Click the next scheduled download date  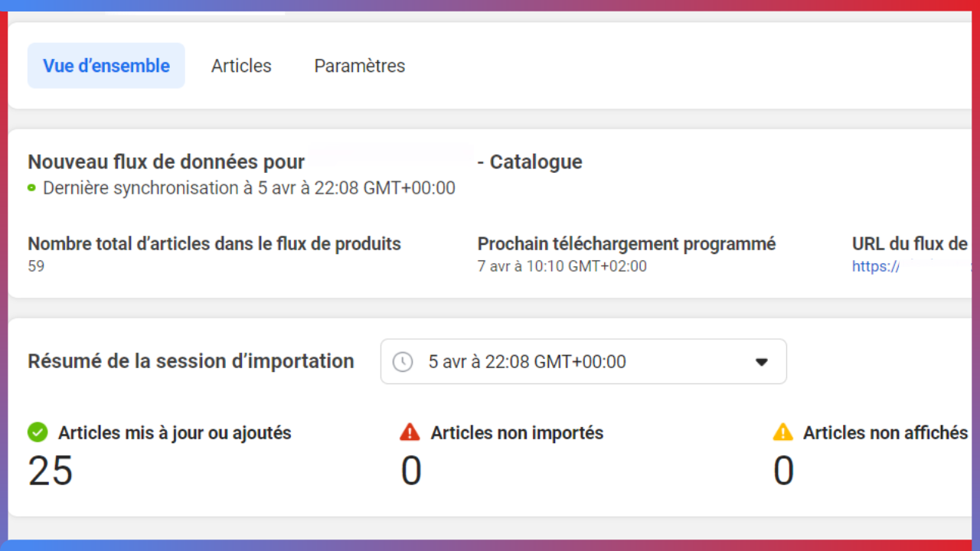(562, 266)
